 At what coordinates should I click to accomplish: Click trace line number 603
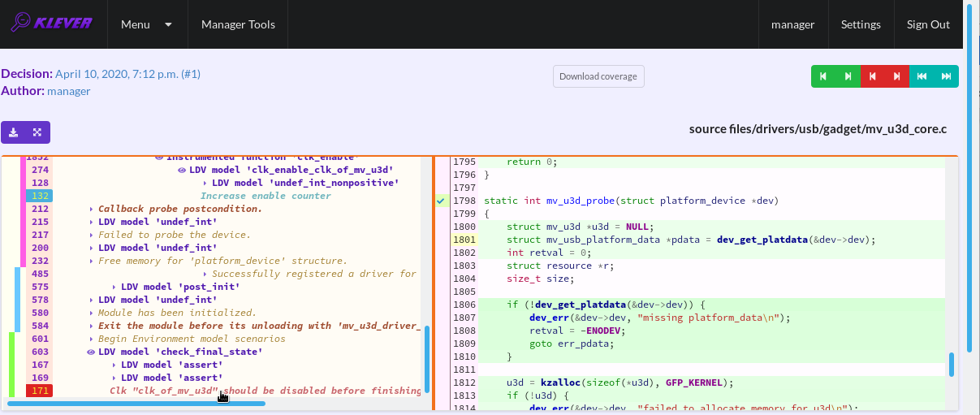[x=41, y=352]
